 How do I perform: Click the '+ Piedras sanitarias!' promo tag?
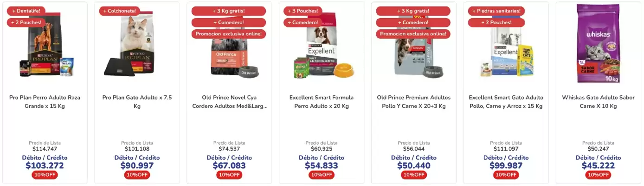(496, 11)
